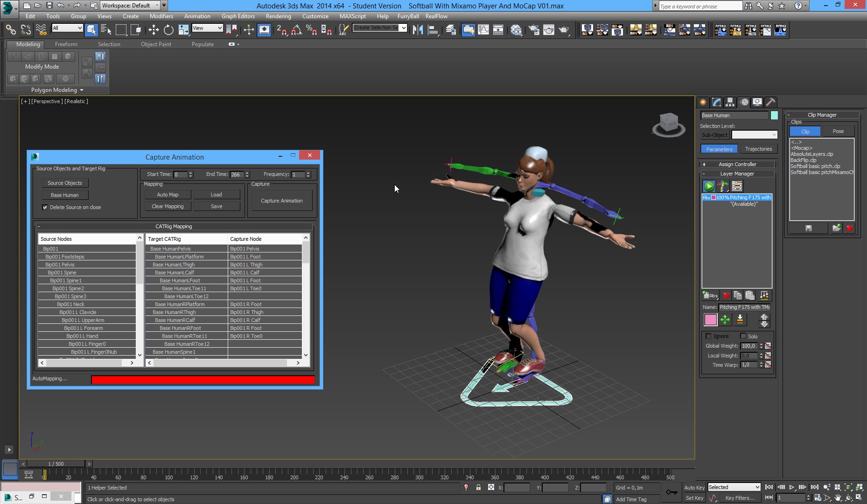Click the Capture Animation button
This screenshot has height=504, width=867.
pyautogui.click(x=281, y=201)
